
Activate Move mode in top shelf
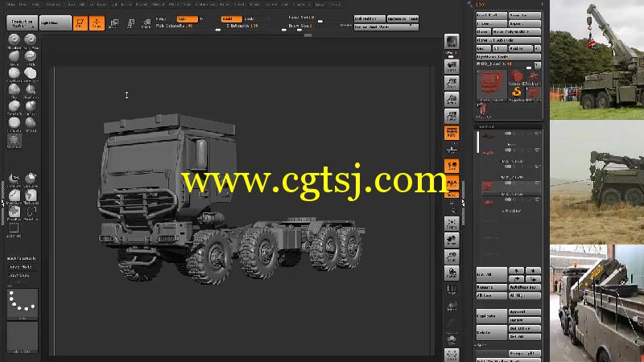pyautogui.click(x=114, y=23)
